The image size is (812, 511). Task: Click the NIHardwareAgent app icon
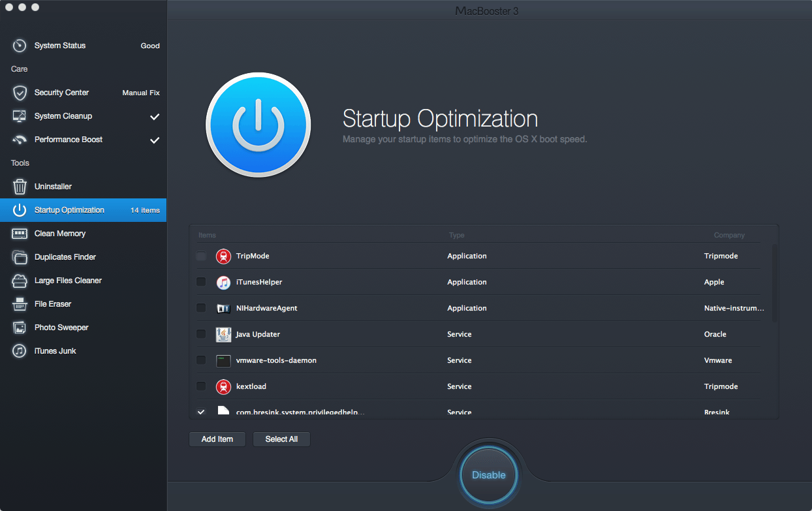pyautogui.click(x=224, y=308)
